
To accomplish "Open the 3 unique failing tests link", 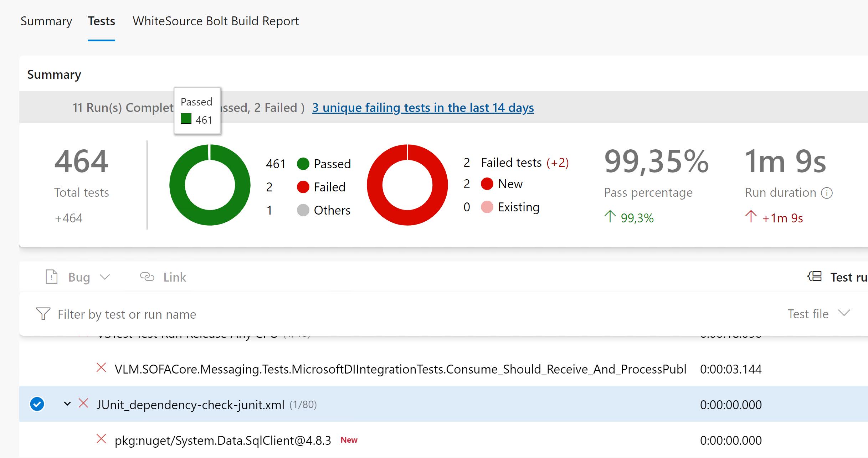I will 423,108.
